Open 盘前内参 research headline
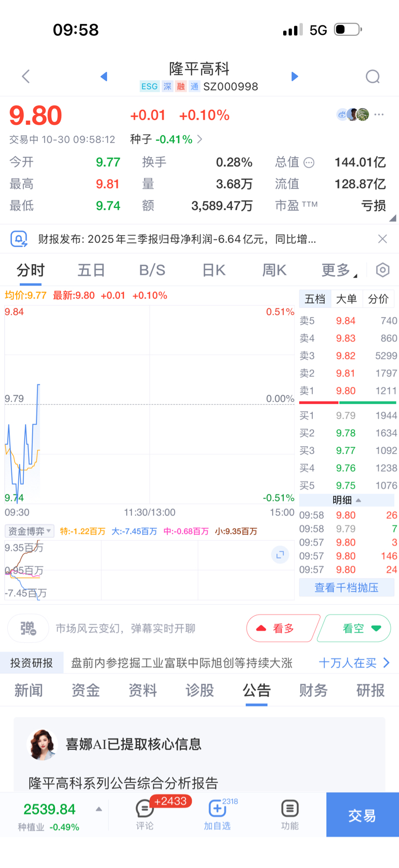The width and height of the screenshot is (399, 868). tap(181, 663)
